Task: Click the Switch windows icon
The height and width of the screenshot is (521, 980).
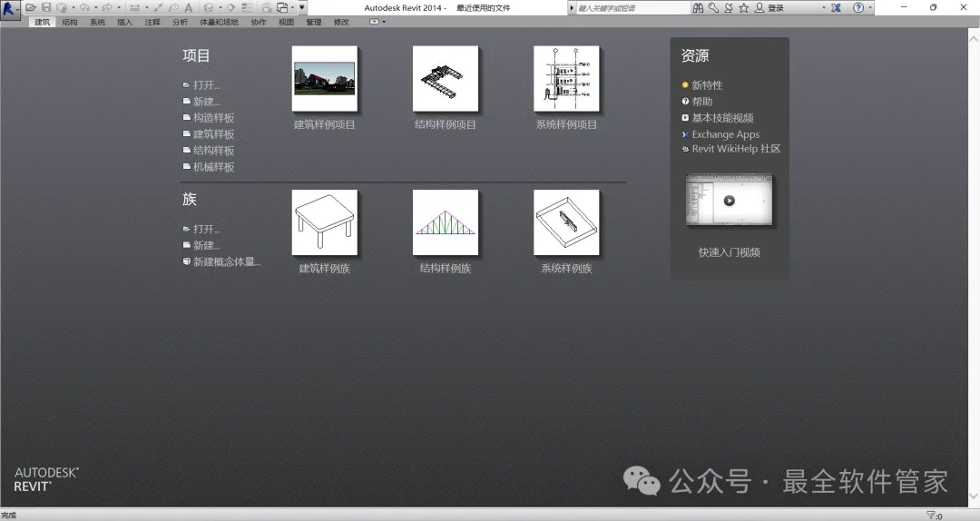Action: click(282, 7)
